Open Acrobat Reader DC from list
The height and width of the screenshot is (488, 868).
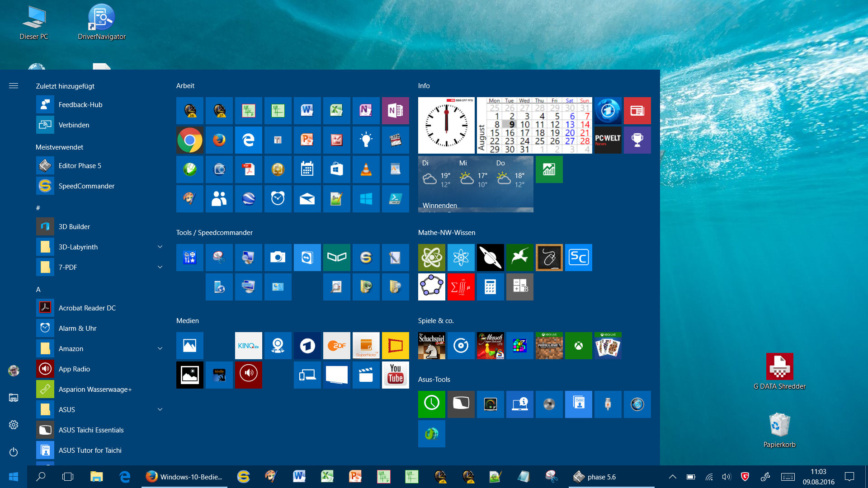tap(87, 308)
